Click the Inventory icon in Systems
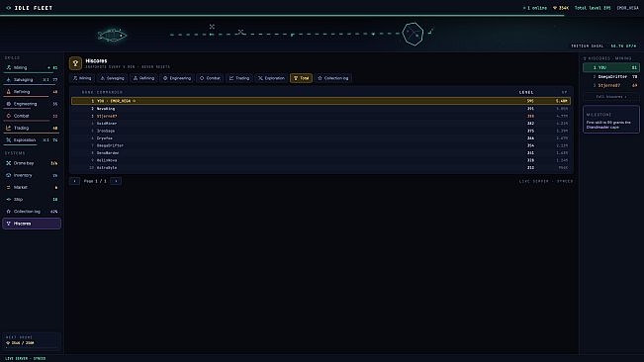Screen dimensions: 644x362 (9, 175)
